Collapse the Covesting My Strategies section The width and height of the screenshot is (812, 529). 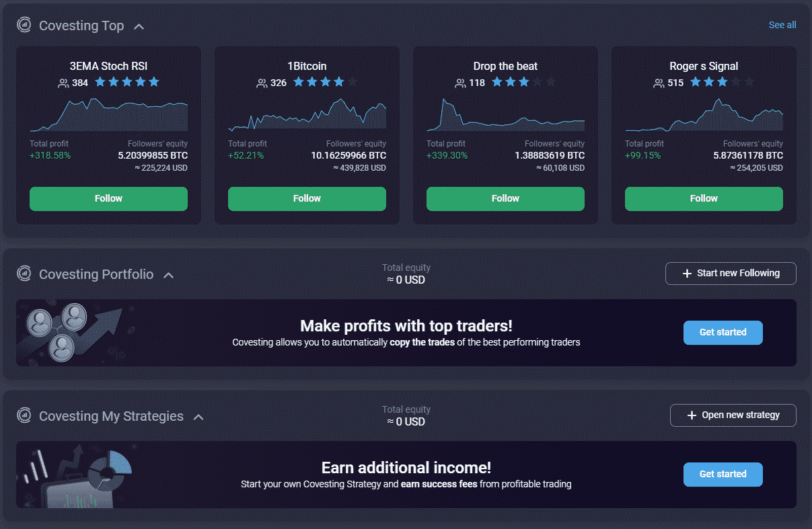pos(198,417)
